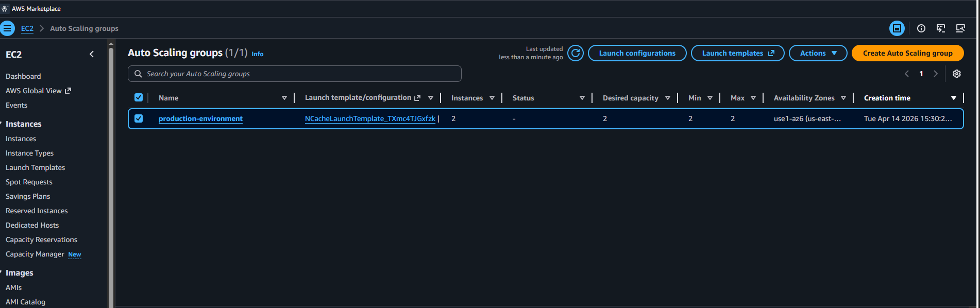980x308 pixels.
Task: Click the search magnifier icon
Action: coord(138,74)
